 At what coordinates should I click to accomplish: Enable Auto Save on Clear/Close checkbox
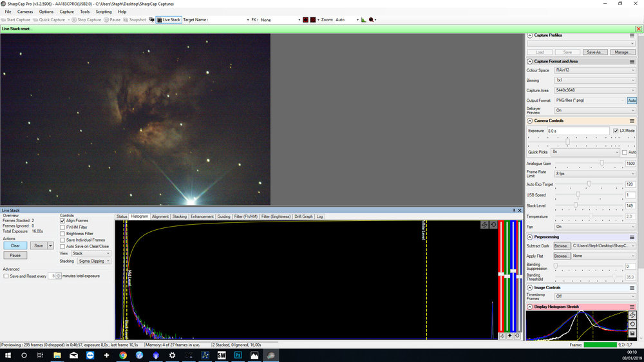coord(62,247)
